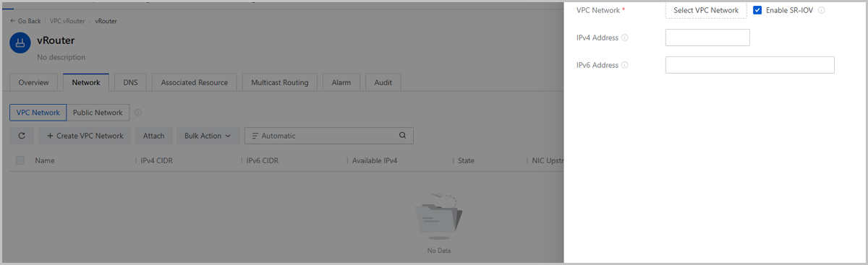The height and width of the screenshot is (265, 868).
Task: Uncheck the Enable SR-IOV checkbox
Action: [757, 10]
